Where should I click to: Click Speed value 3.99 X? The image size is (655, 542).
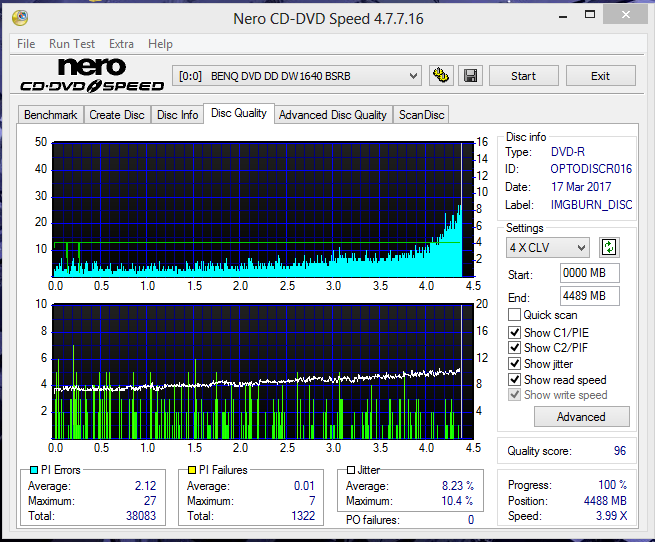[612, 516]
